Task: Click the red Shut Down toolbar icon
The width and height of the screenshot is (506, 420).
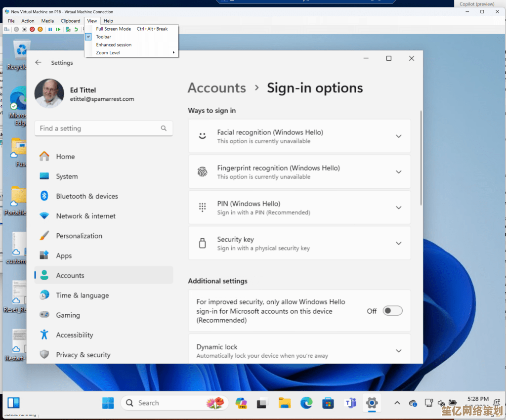Action: click(x=32, y=30)
